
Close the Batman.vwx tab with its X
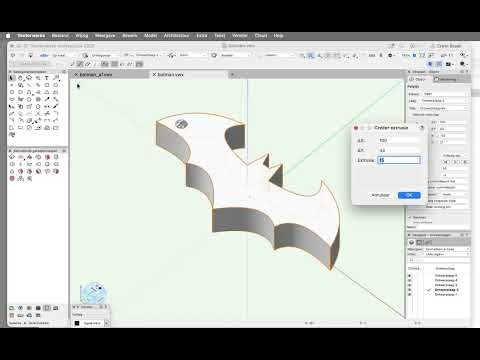coord(154,75)
